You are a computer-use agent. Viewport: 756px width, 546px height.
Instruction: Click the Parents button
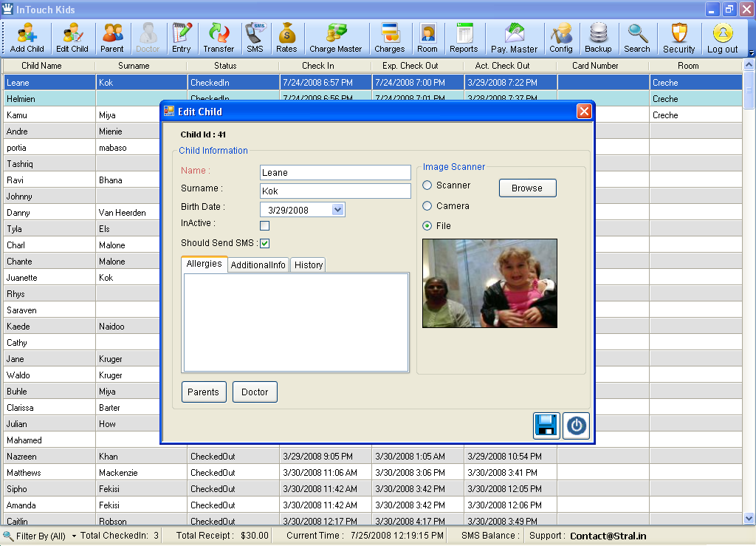click(203, 392)
